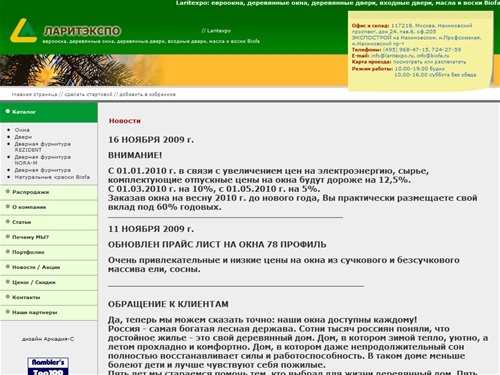500x375 pixels.
Task: Open the Rambler's Top100 badge
Action: [48, 366]
